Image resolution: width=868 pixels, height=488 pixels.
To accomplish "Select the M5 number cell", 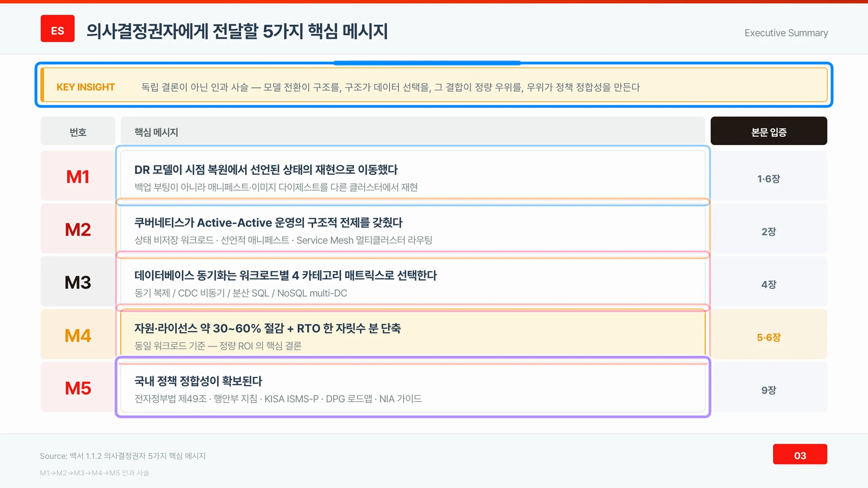I will point(78,387).
